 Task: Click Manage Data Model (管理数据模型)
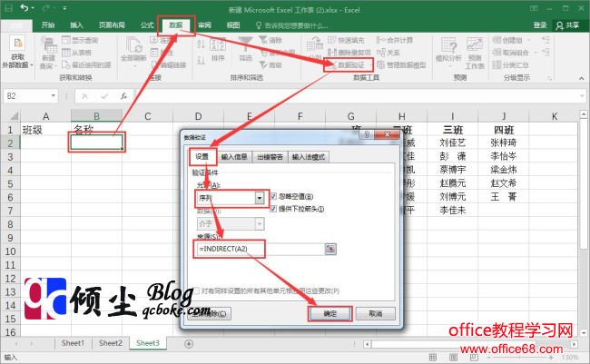[401, 65]
